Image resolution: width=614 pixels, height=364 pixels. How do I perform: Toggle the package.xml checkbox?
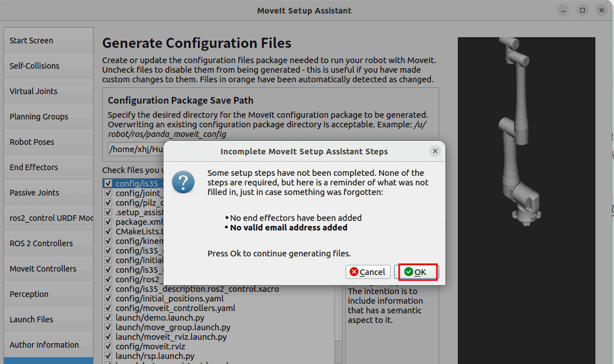tap(108, 222)
